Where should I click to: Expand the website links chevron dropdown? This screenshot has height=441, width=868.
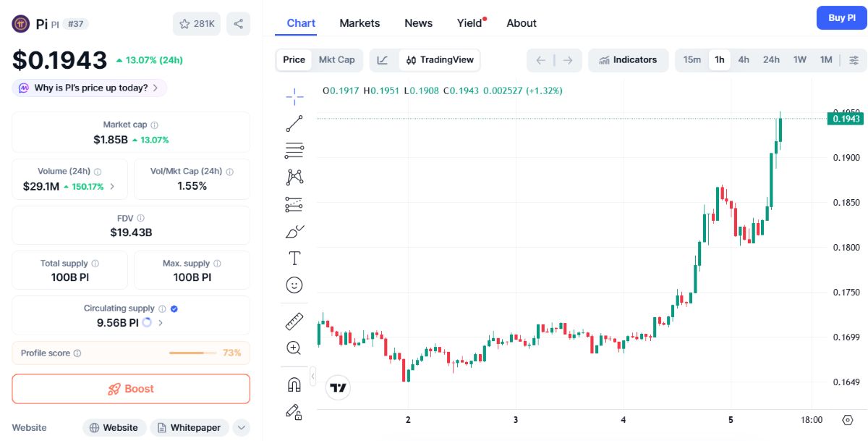tap(242, 428)
